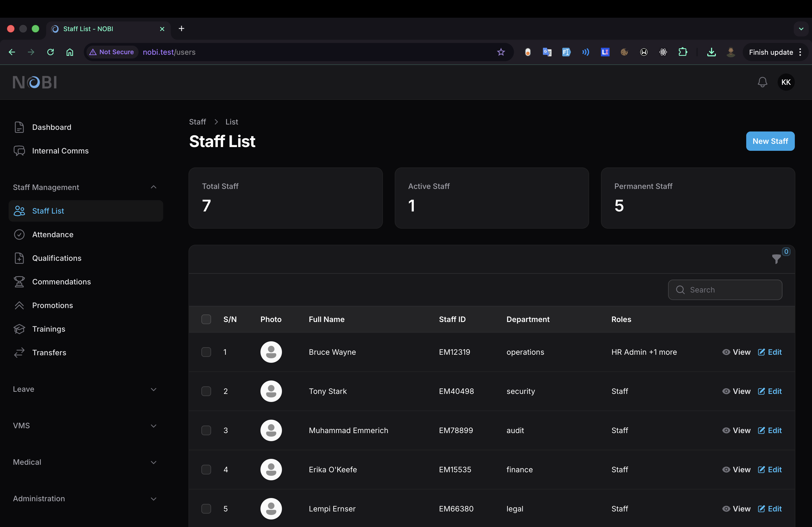Screen dimensions: 812x527
Task: Check the select-all header checkbox
Action: point(206,319)
